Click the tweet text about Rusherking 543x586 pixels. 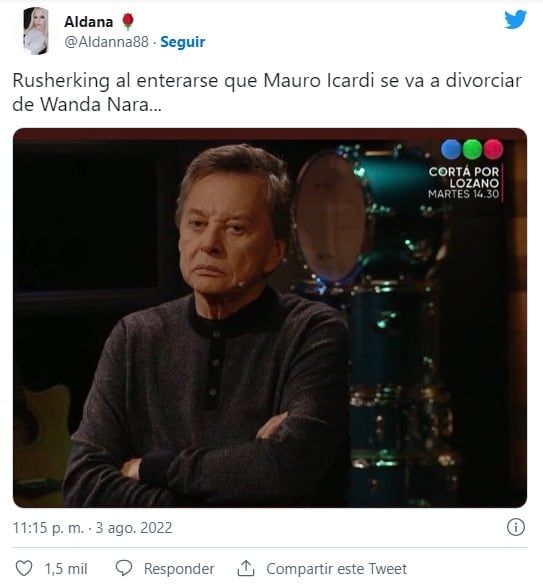coord(267,92)
